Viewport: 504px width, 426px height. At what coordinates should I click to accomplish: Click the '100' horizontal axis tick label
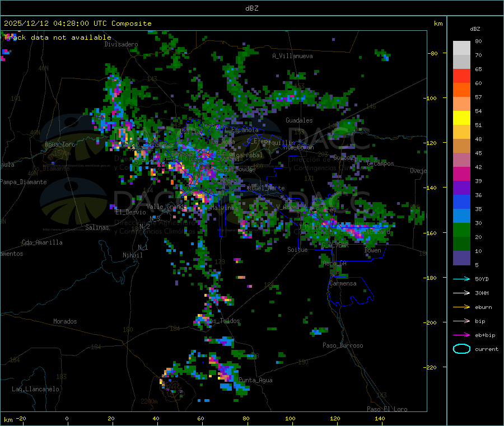(x=290, y=418)
